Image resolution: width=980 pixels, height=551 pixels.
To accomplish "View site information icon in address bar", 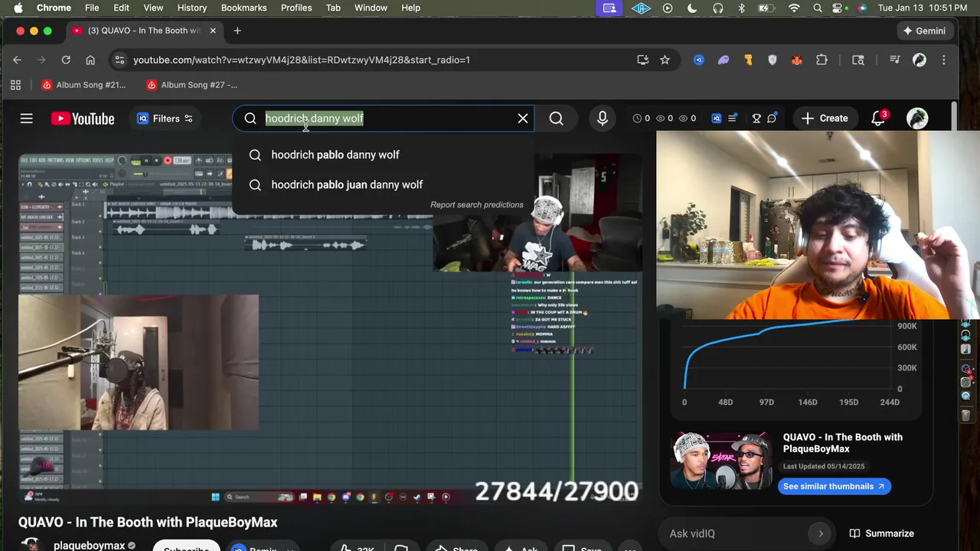I will pos(118,60).
